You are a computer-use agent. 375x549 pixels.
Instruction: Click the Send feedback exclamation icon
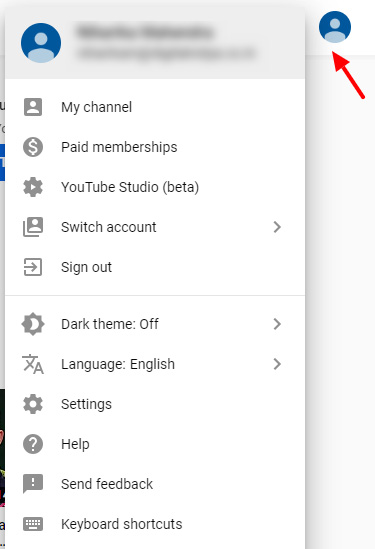[x=33, y=484]
